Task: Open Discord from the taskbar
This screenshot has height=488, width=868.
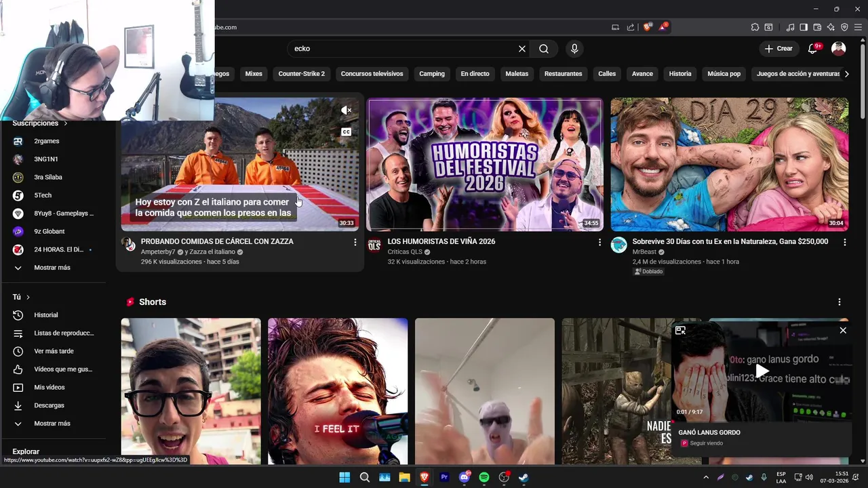Action: point(465,477)
